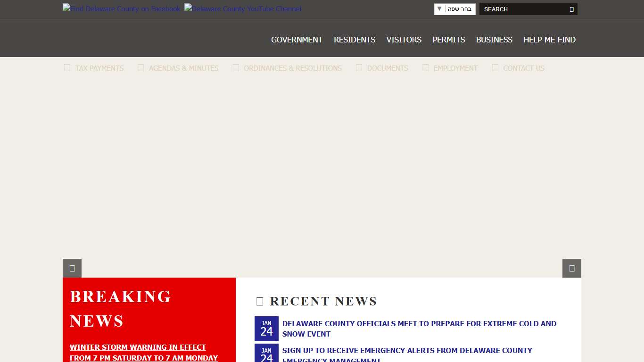Go to previous slide in carousel
Screen dimensions: 644x362
pos(72,268)
